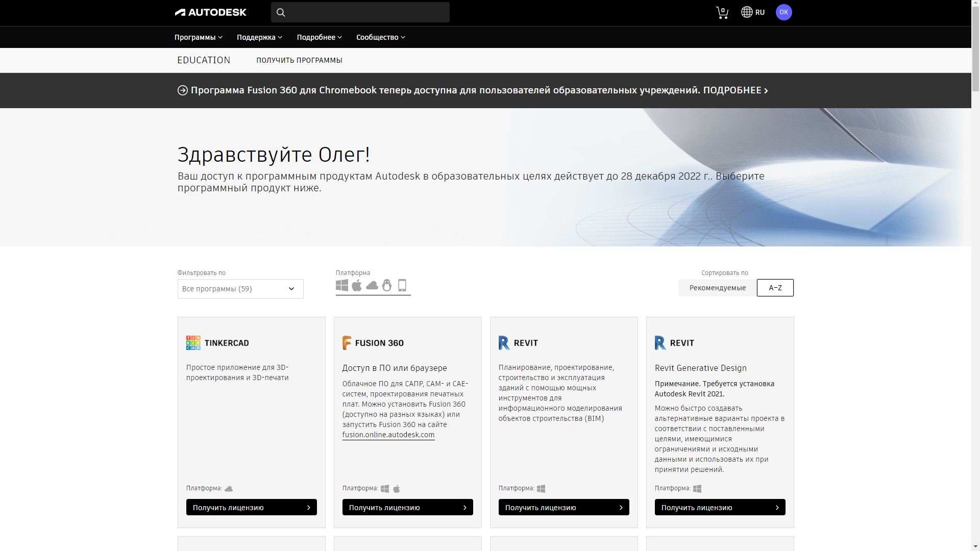980x551 pixels.
Task: Filter by Apple Mac platform icon
Action: coord(357,286)
